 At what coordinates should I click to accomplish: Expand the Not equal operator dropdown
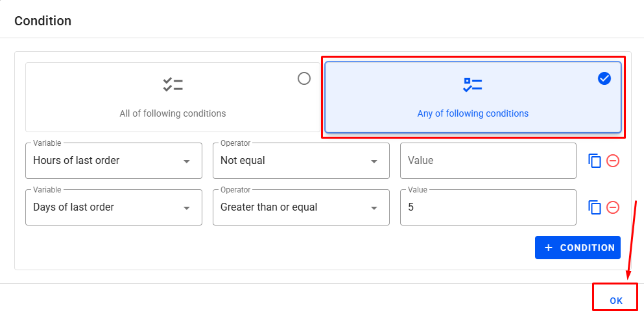click(374, 161)
